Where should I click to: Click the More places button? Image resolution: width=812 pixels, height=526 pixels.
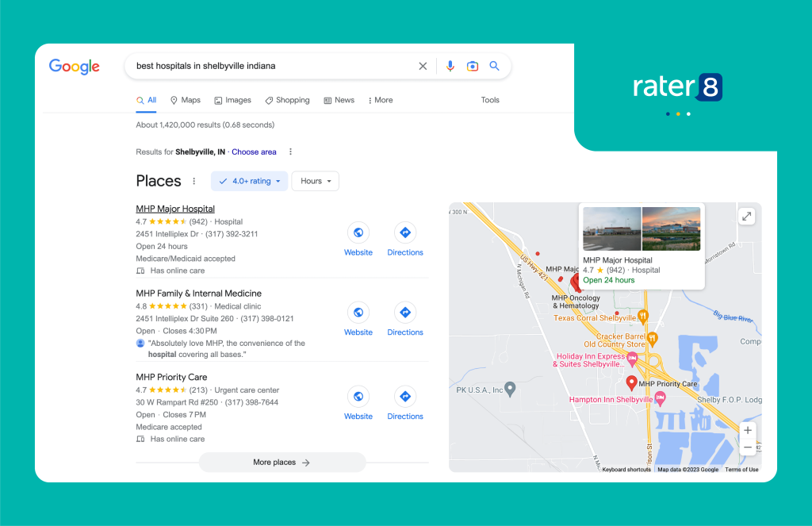click(282, 463)
